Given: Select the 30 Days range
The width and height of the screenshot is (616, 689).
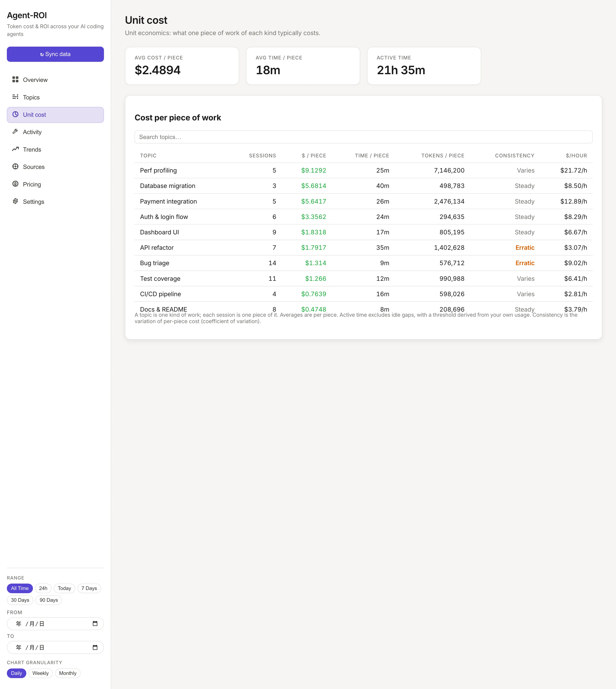Looking at the screenshot, I should 20,600.
